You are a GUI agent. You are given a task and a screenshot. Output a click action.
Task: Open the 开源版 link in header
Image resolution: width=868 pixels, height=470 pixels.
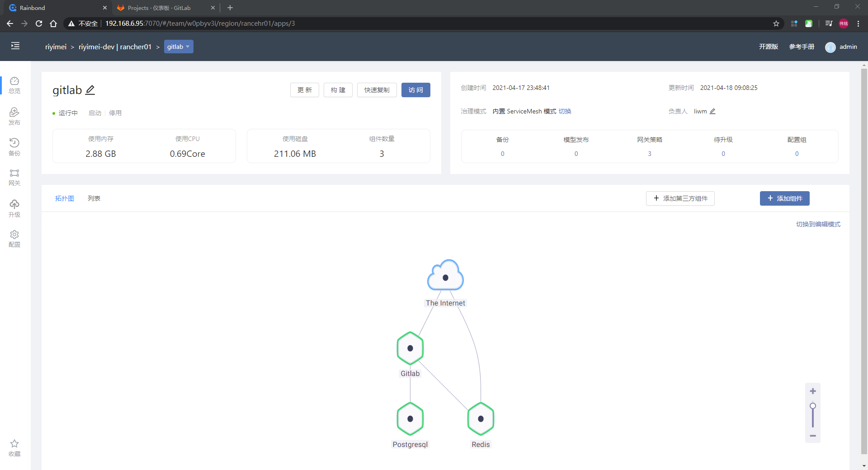[x=769, y=47]
